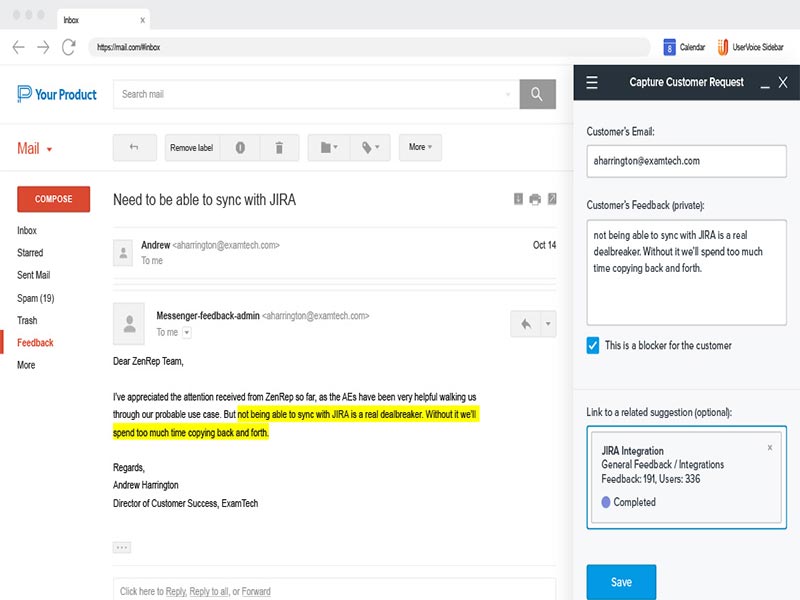800x600 pixels.
Task: Delete the email using the trash icon
Action: point(280,147)
